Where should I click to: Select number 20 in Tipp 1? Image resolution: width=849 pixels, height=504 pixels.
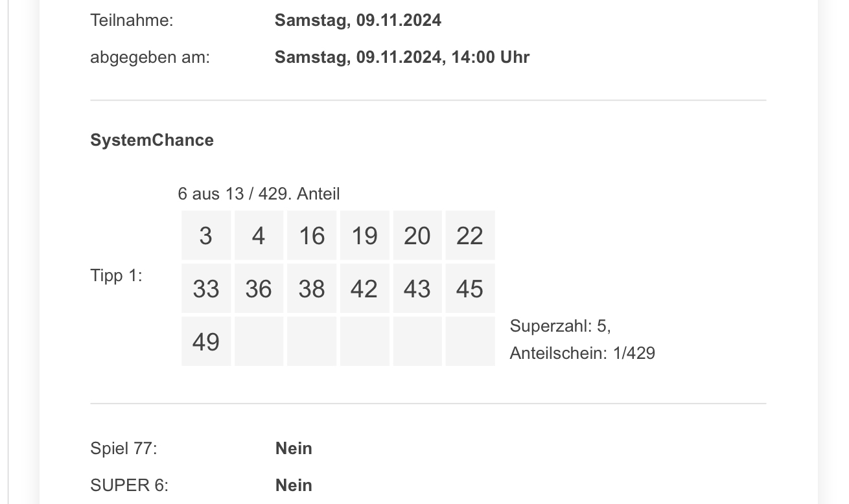coord(417,235)
